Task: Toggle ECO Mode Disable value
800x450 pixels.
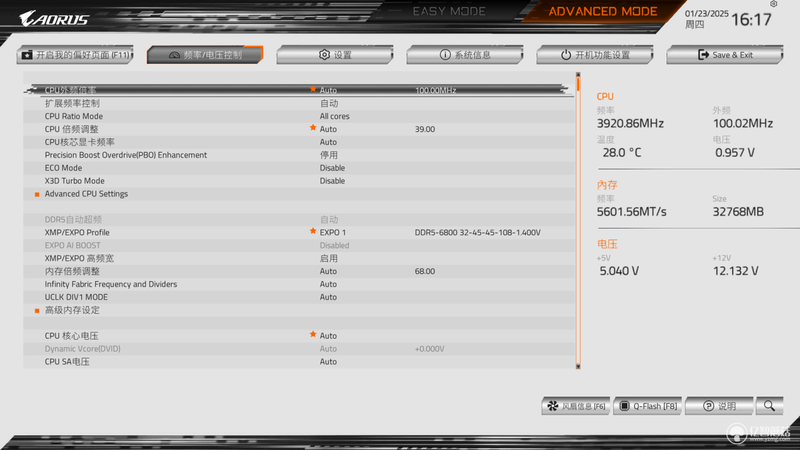Action: (x=332, y=168)
